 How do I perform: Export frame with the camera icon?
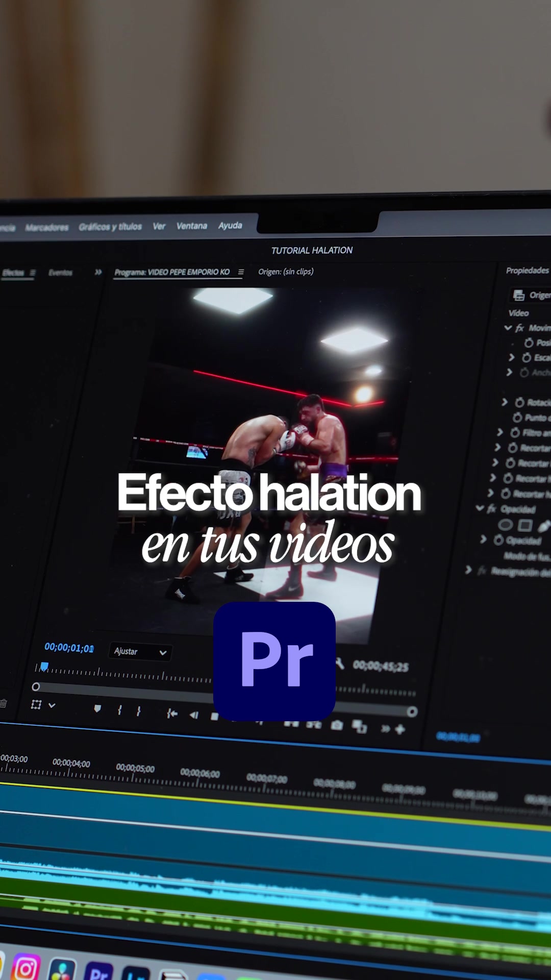coord(337,725)
